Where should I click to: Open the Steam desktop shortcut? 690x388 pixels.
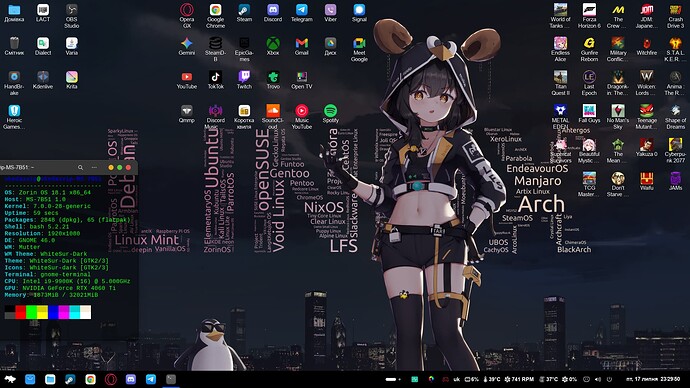click(244, 13)
